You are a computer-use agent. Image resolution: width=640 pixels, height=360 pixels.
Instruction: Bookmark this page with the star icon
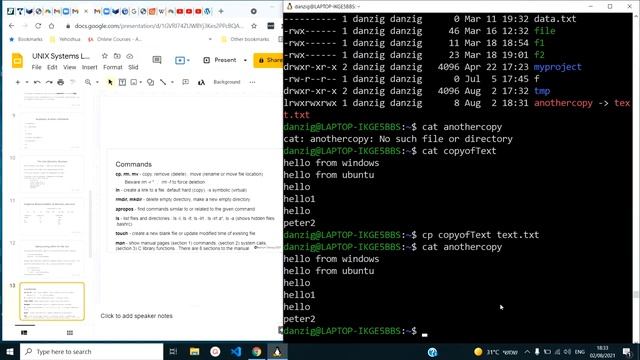[x=254, y=26]
